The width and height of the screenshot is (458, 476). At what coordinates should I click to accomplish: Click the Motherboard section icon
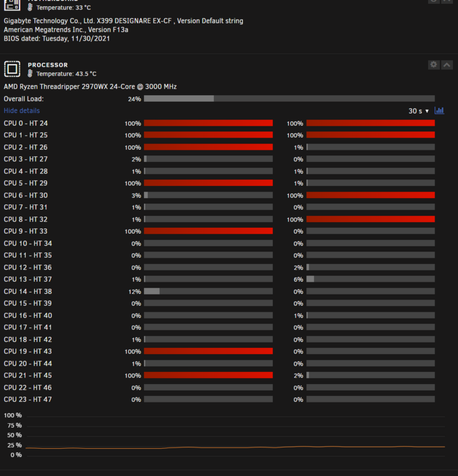point(12,5)
